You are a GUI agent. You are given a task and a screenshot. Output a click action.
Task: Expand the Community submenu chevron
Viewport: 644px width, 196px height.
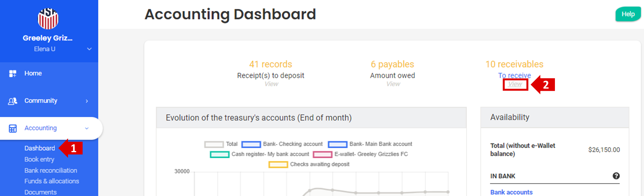click(87, 101)
